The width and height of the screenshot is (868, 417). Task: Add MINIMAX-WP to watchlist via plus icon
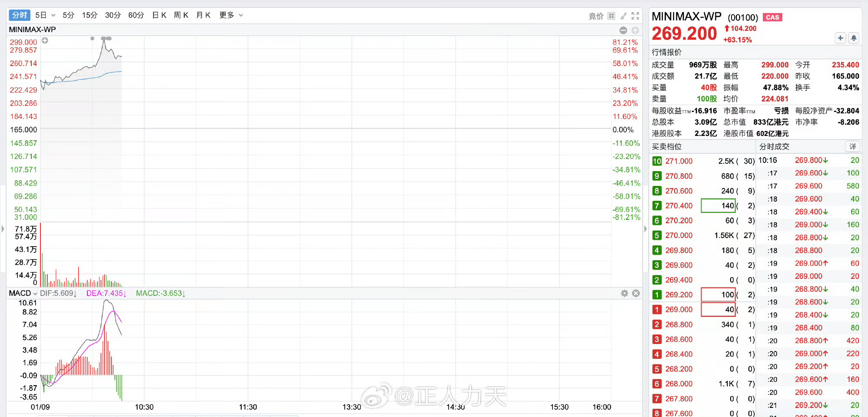[840, 38]
